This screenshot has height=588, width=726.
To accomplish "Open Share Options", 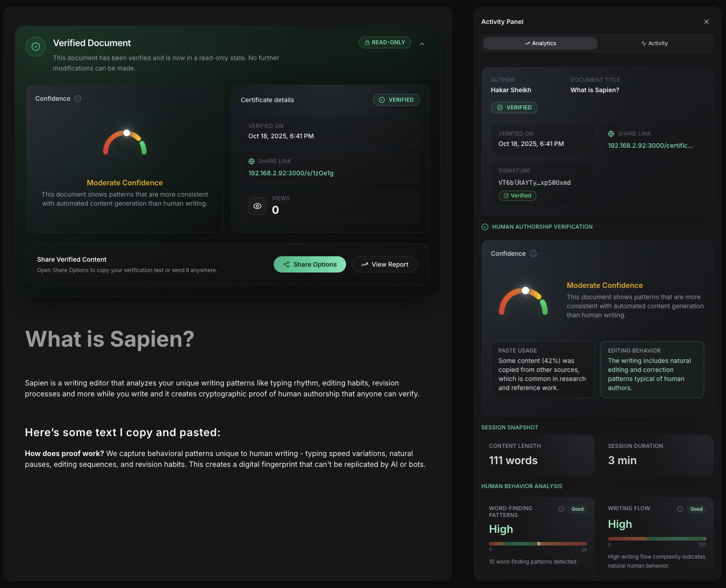I will (310, 264).
